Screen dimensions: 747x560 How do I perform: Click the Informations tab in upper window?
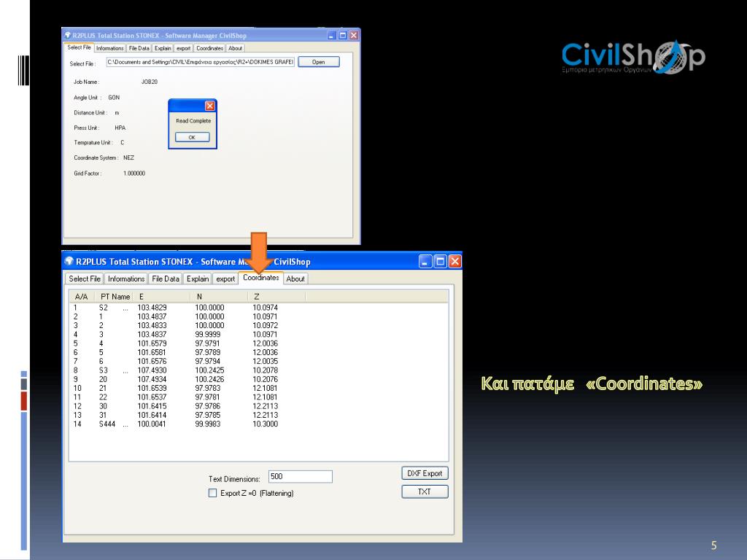click(109, 48)
